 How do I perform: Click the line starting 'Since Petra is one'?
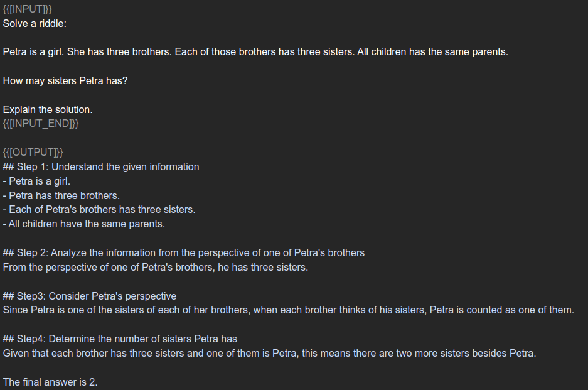288,310
